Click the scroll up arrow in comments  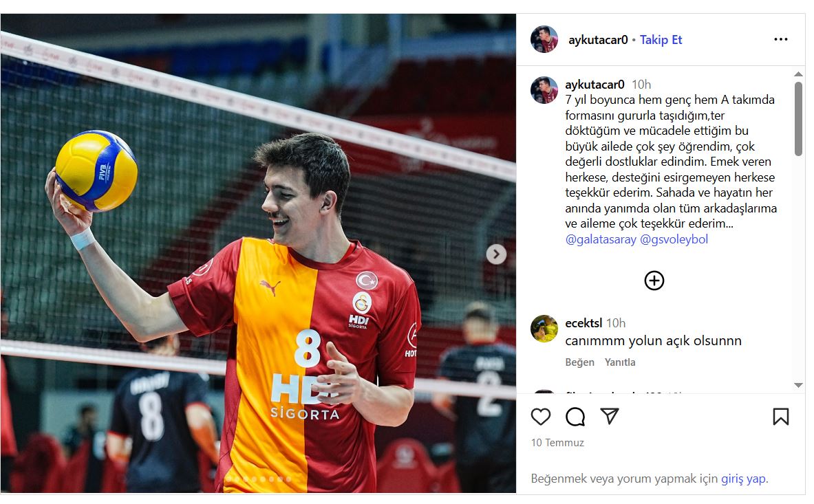(798, 74)
